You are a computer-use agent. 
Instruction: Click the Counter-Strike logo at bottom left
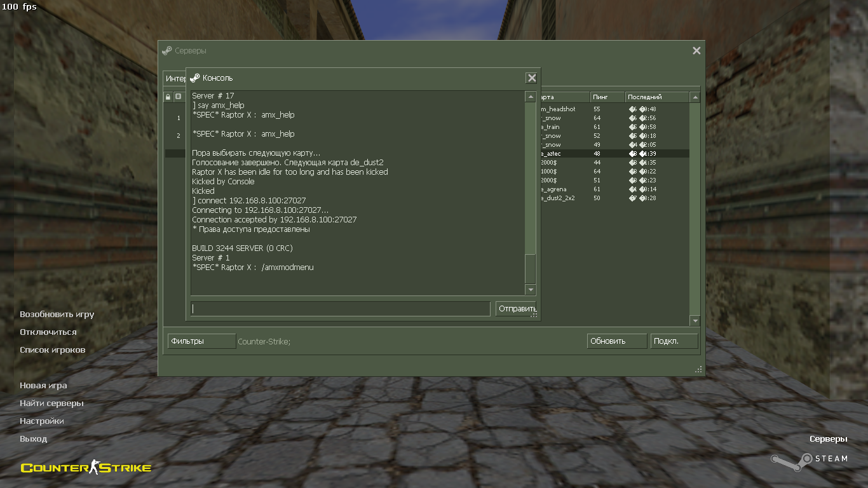[86, 468]
